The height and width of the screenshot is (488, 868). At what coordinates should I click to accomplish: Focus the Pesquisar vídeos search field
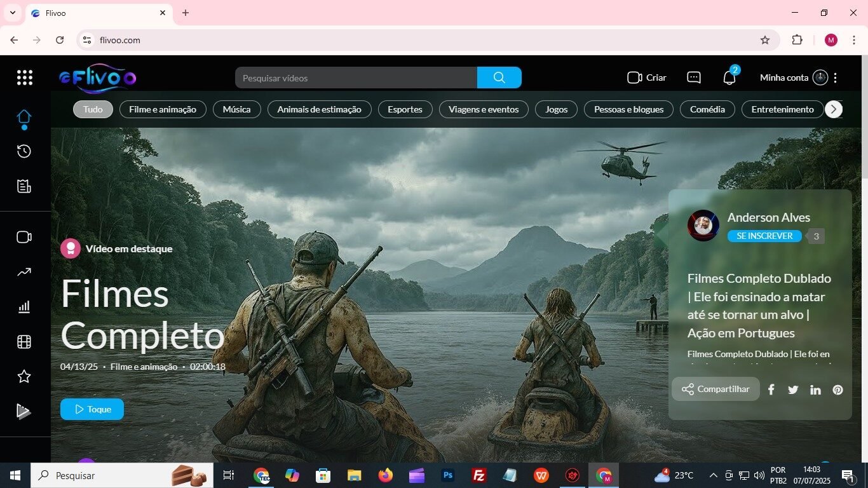tap(356, 78)
